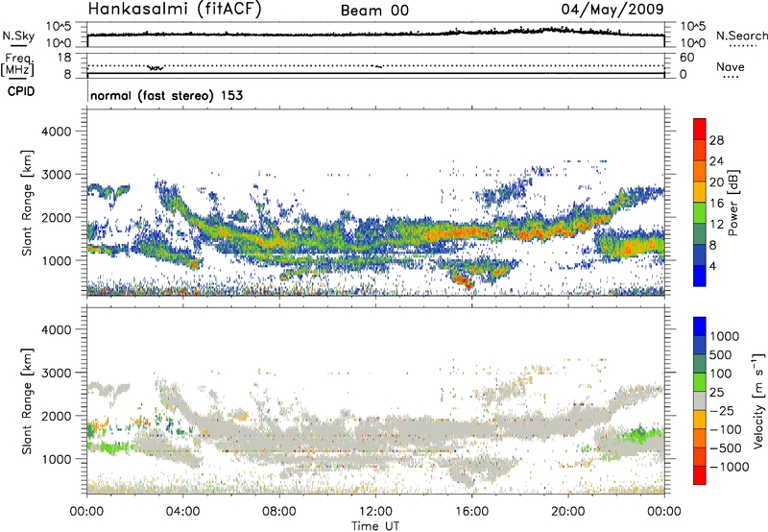This screenshot has width=768, height=532.
Task: Click the date '04/May/2009'
Action: [x=612, y=9]
